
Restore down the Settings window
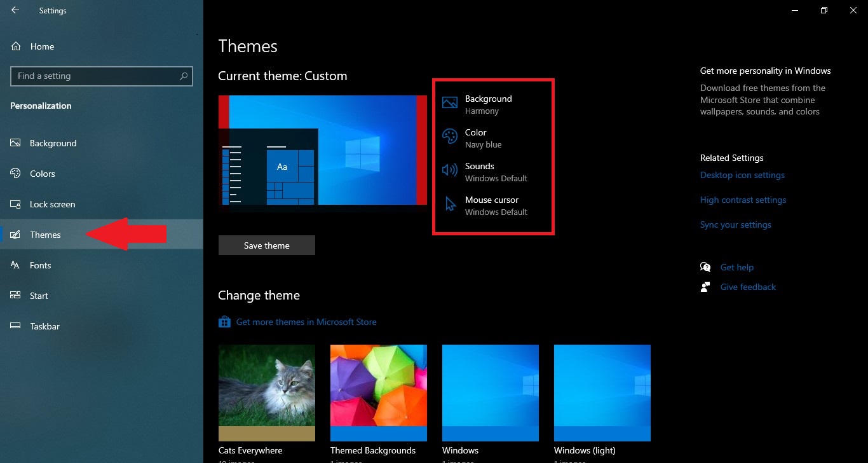click(x=824, y=10)
